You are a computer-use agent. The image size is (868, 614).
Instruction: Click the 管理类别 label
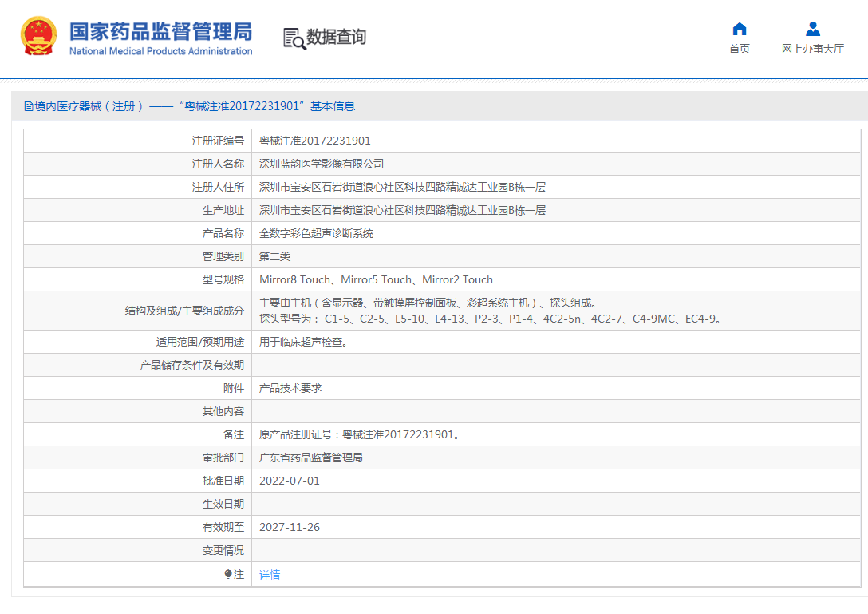point(223,256)
